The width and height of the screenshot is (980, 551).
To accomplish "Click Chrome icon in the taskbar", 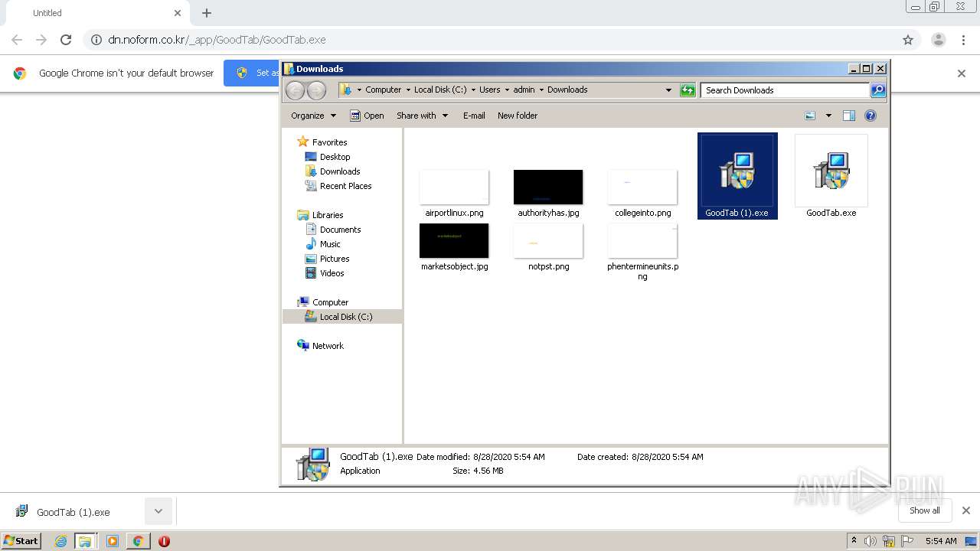I will (x=138, y=541).
